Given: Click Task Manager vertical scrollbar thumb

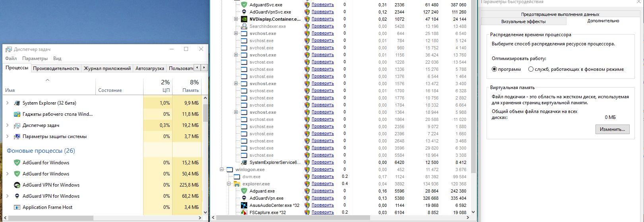Looking at the screenshot, I should [205, 113].
